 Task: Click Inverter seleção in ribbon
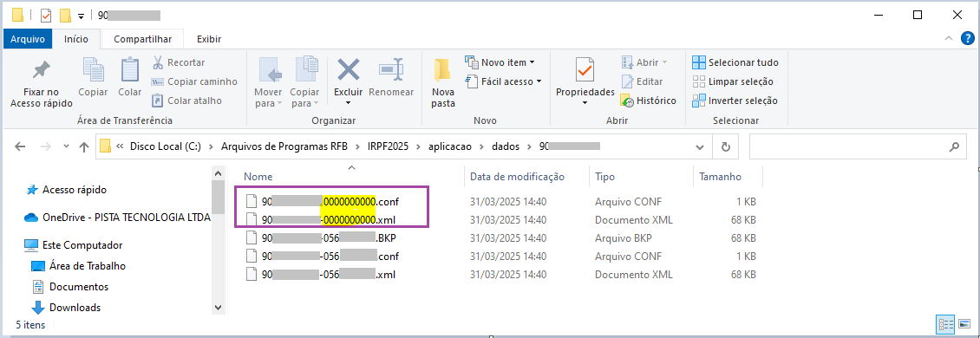click(735, 101)
